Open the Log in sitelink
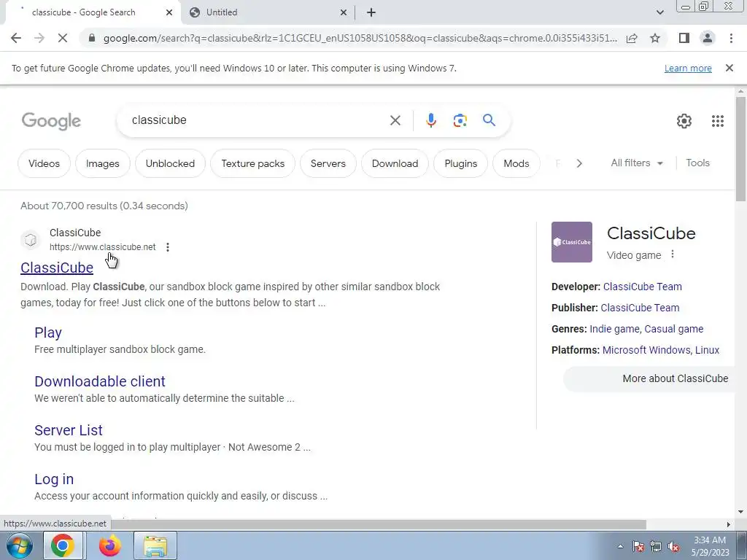 pos(54,479)
